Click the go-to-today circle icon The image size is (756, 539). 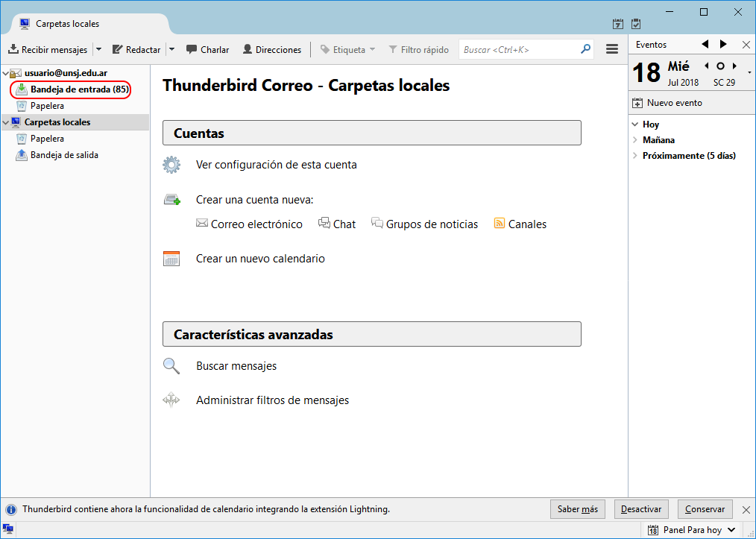(x=721, y=66)
